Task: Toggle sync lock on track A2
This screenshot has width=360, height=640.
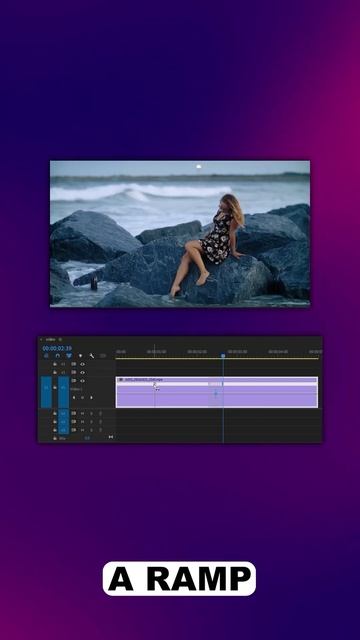Action: click(x=73, y=422)
